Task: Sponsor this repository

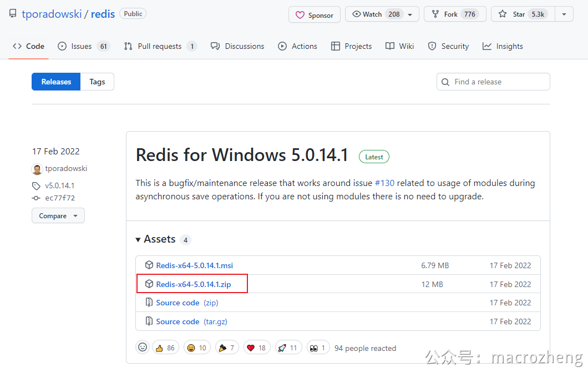Action: (x=315, y=15)
